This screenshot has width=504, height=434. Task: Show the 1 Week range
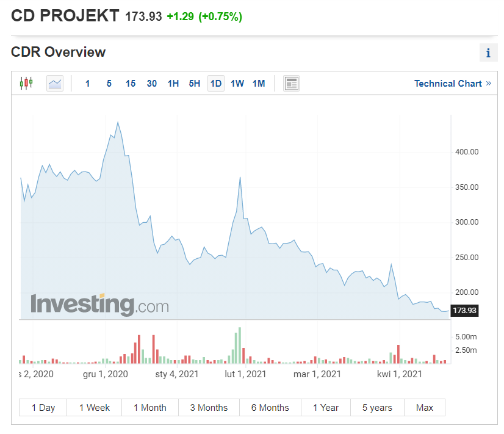pos(94,408)
